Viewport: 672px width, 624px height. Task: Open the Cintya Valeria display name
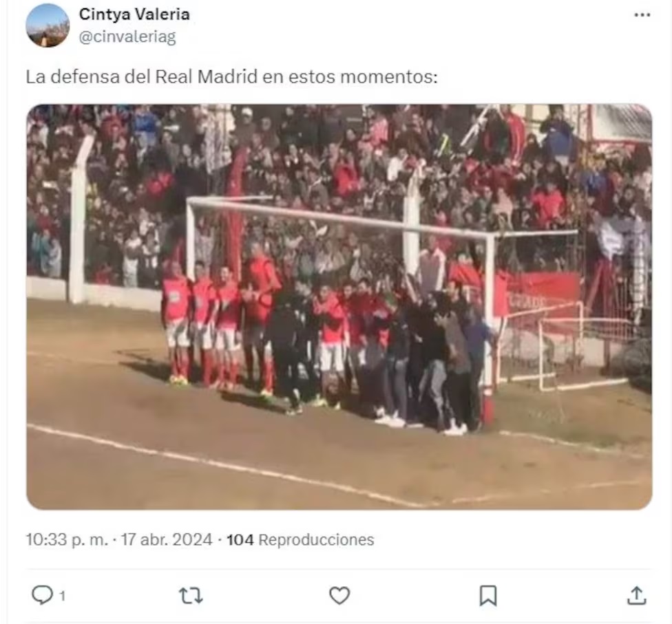[134, 14]
